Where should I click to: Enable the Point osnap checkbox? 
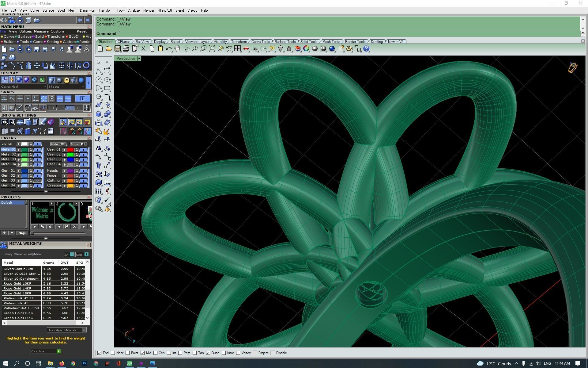(128, 353)
